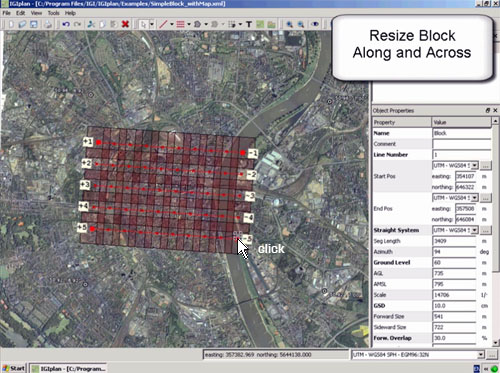Open Straight System coordinate dropdown

point(474,230)
